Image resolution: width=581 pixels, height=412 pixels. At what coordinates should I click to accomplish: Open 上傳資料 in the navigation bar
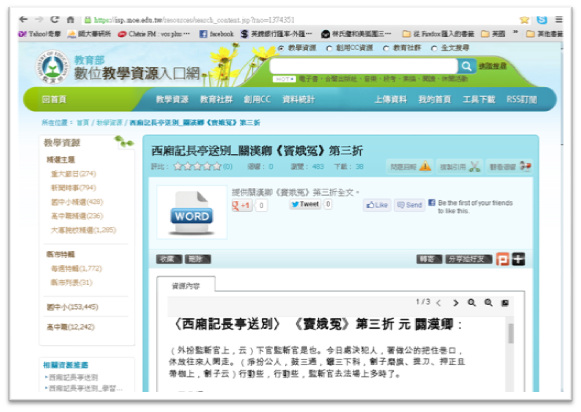(x=391, y=99)
